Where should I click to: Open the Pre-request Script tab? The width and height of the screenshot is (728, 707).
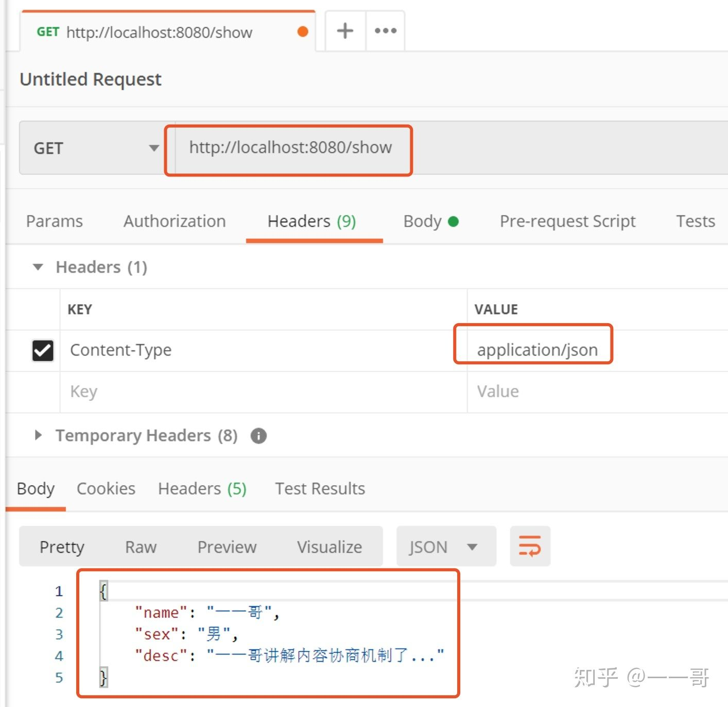[x=567, y=221]
